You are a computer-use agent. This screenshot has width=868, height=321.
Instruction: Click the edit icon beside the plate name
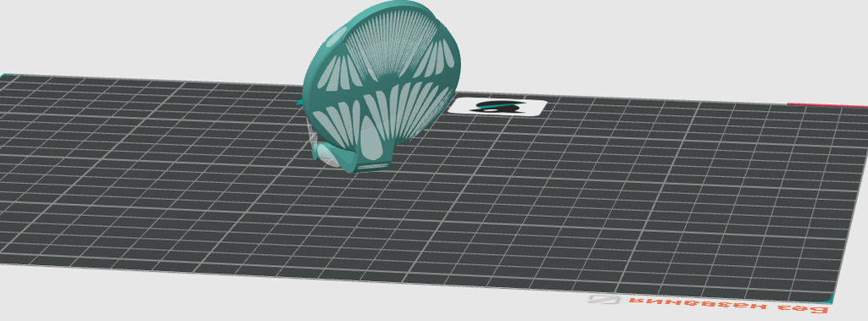click(604, 300)
